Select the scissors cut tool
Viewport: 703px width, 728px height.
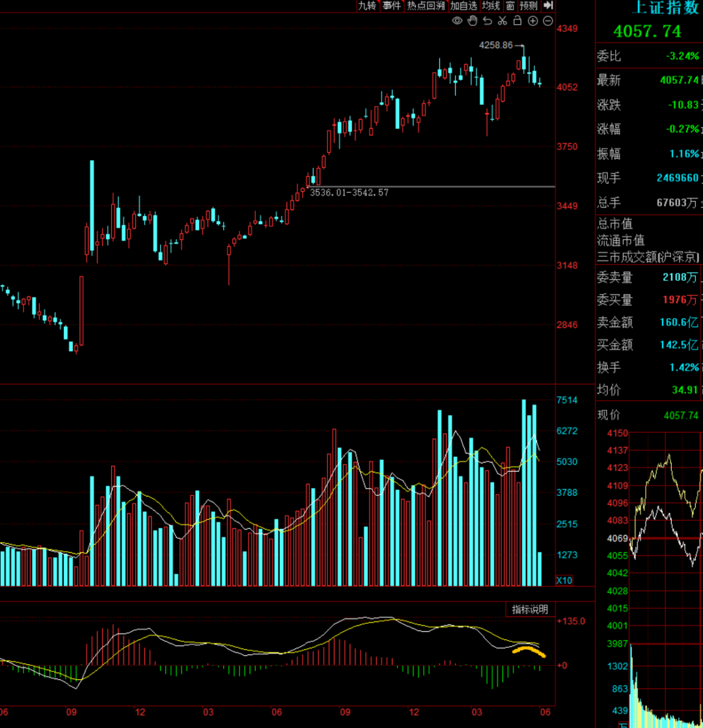coord(503,21)
